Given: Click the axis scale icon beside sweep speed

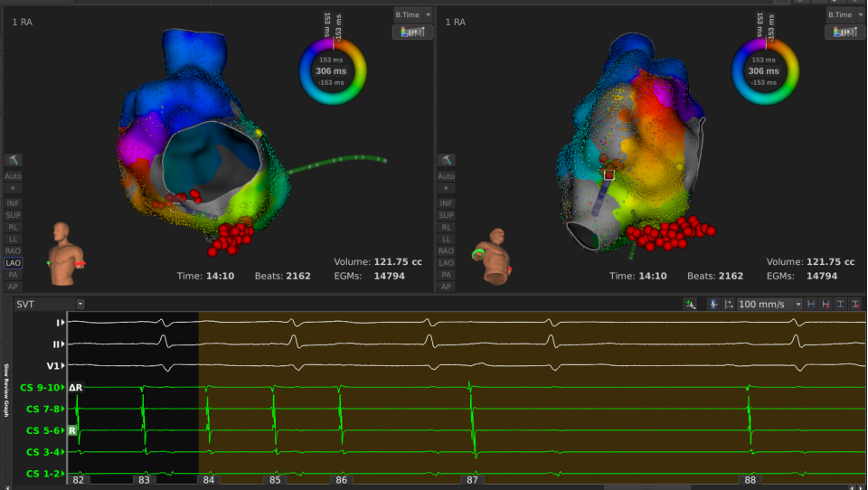Looking at the screenshot, I should (729, 305).
